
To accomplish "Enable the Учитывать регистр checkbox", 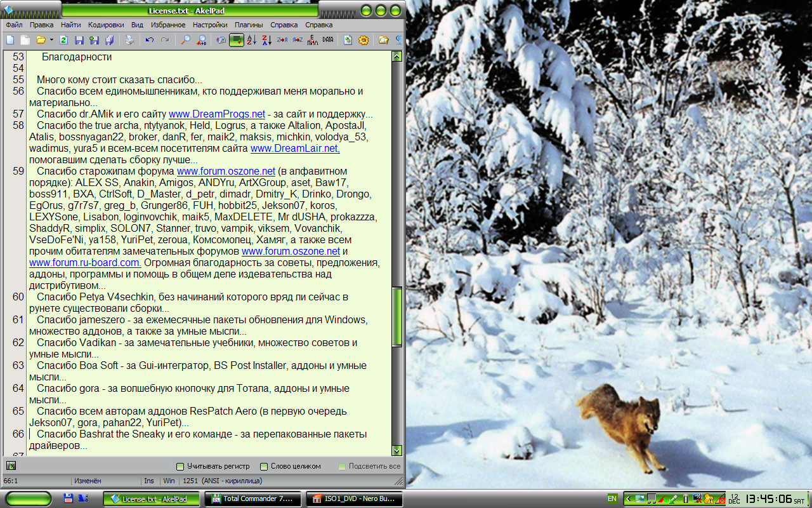I will coord(180,466).
